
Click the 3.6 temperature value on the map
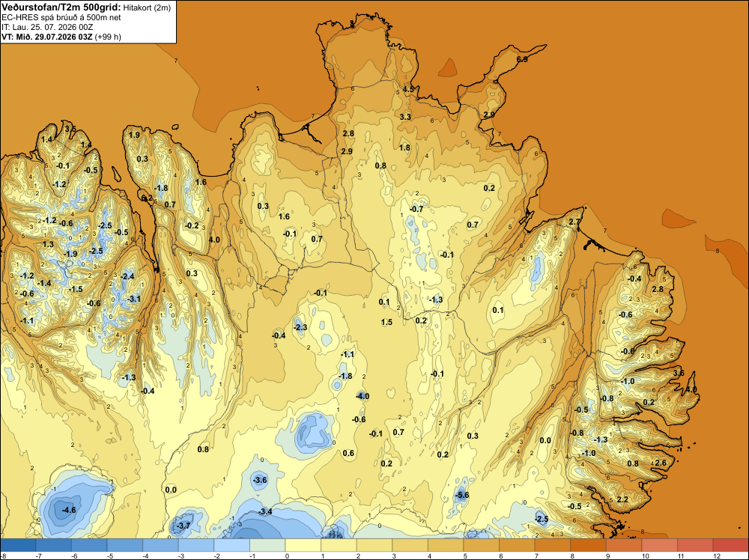(679, 373)
